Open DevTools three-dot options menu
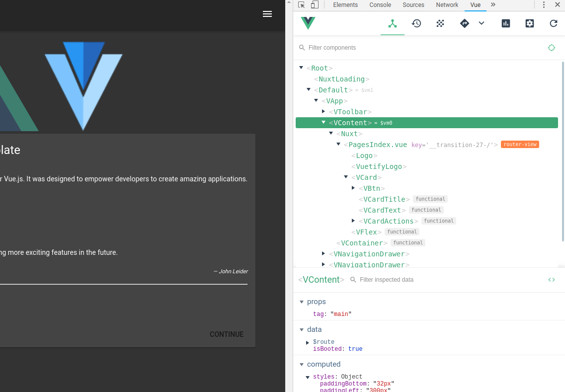This screenshot has height=392, width=565. tap(544, 4)
